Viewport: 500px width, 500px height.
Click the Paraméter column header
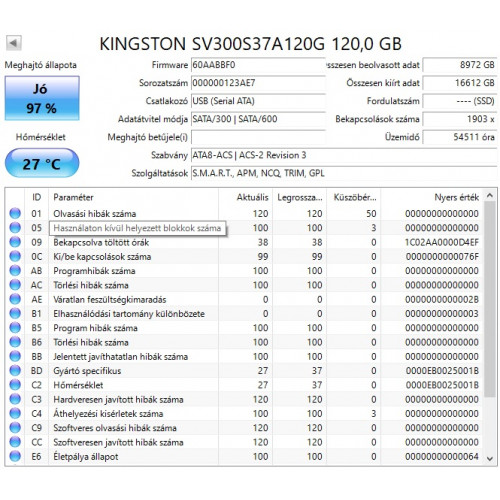(133, 197)
